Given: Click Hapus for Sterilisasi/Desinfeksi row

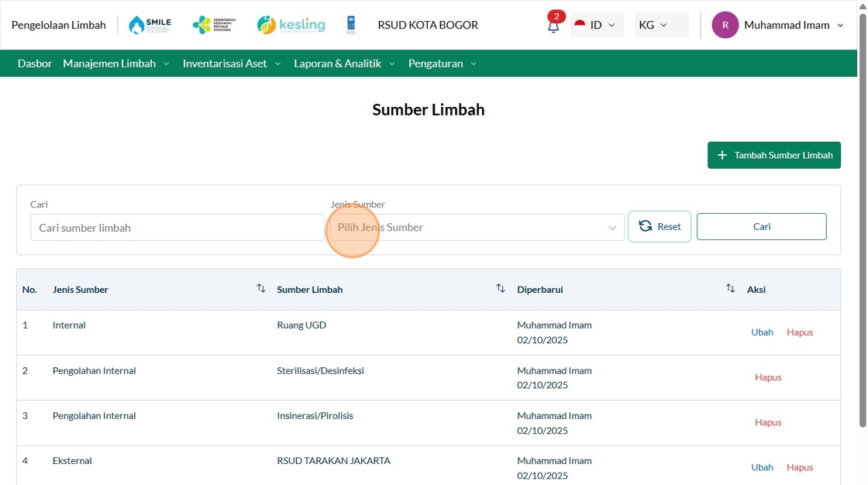Looking at the screenshot, I should point(768,377).
